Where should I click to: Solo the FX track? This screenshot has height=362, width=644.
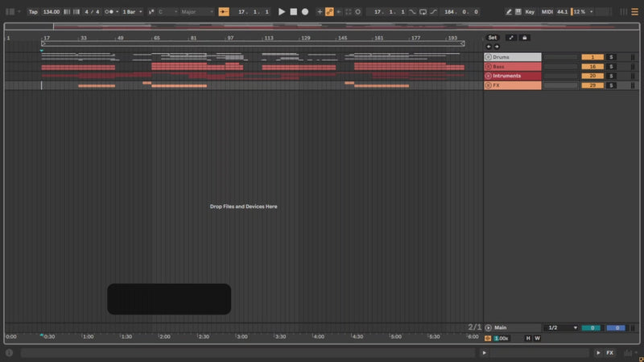pos(611,85)
